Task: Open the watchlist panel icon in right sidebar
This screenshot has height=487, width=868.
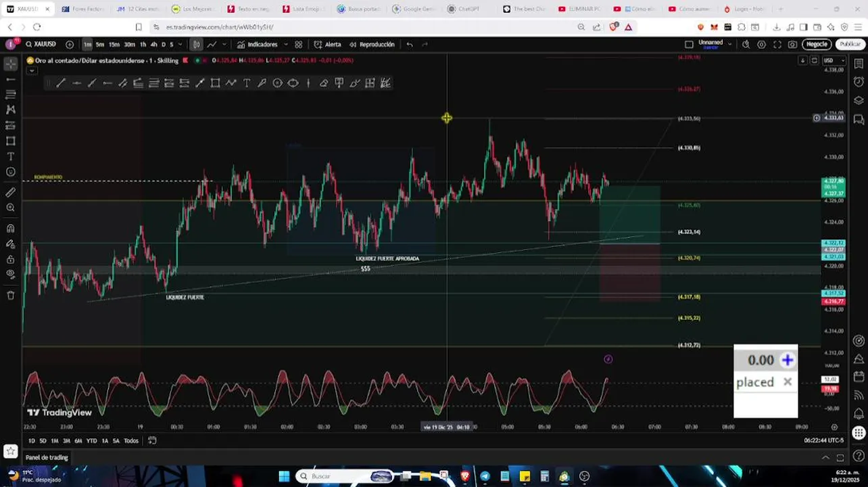Action: [859, 64]
